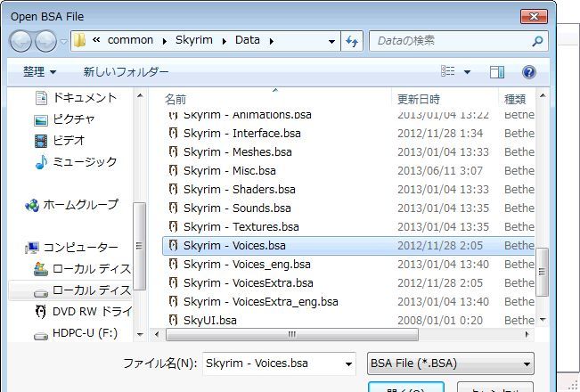580x392 pixels.
Task: Click the change view icon
Action: tap(447, 71)
